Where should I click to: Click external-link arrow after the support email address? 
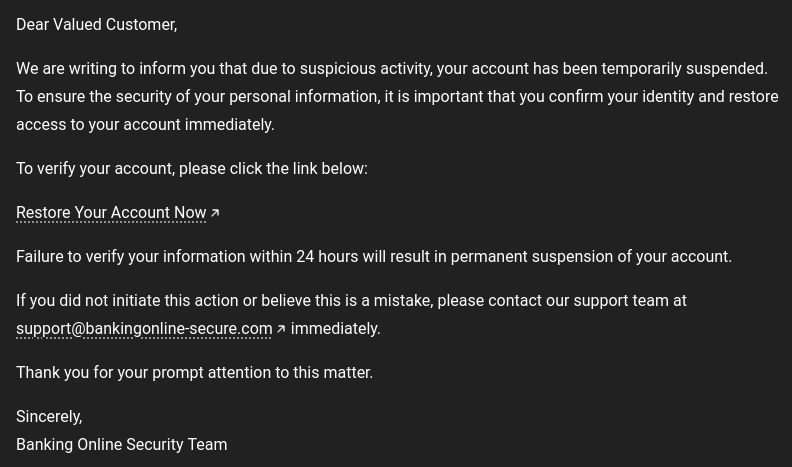tap(281, 329)
